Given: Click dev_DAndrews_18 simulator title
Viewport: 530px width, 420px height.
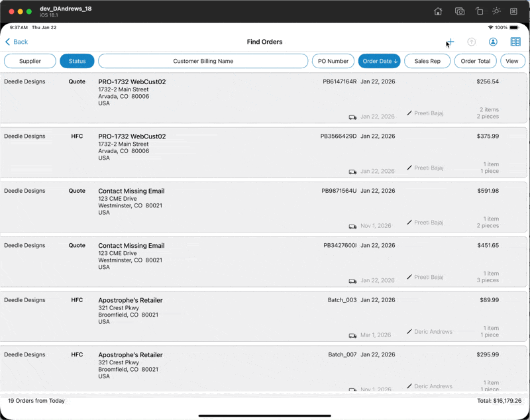Looking at the screenshot, I should coord(66,9).
